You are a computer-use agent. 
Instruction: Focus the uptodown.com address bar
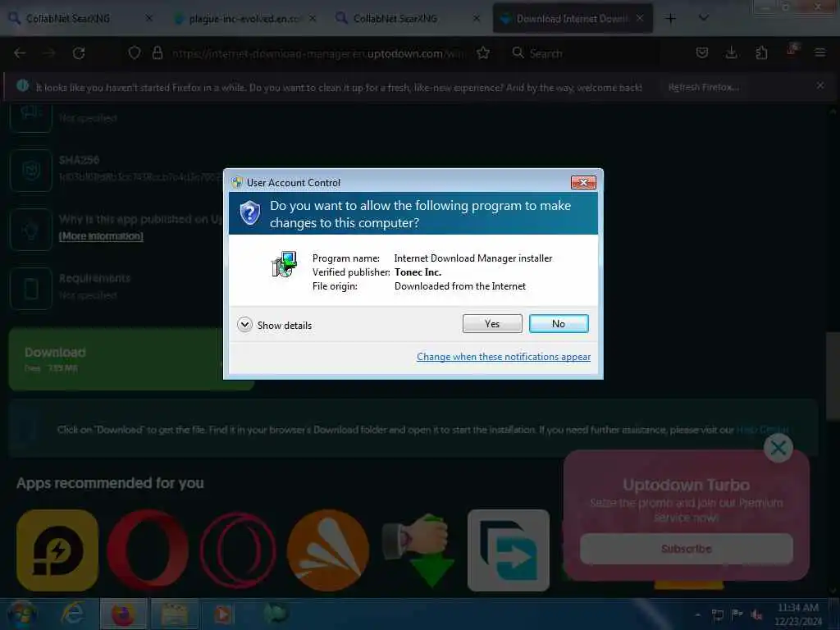[319, 53]
